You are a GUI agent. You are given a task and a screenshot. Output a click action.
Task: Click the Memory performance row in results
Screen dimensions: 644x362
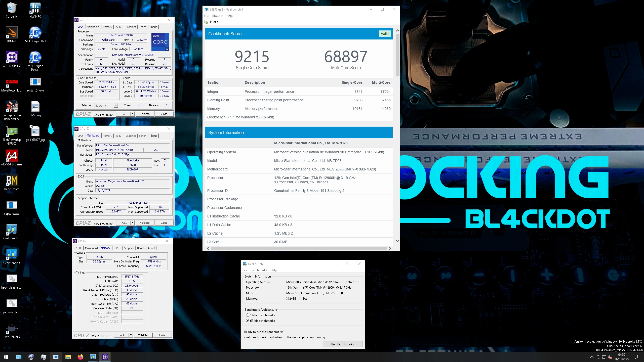[x=299, y=109]
